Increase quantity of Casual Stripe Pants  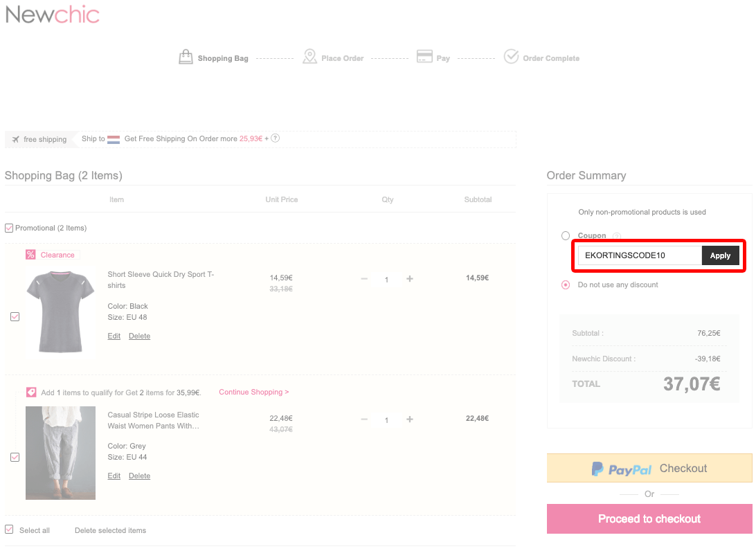409,419
